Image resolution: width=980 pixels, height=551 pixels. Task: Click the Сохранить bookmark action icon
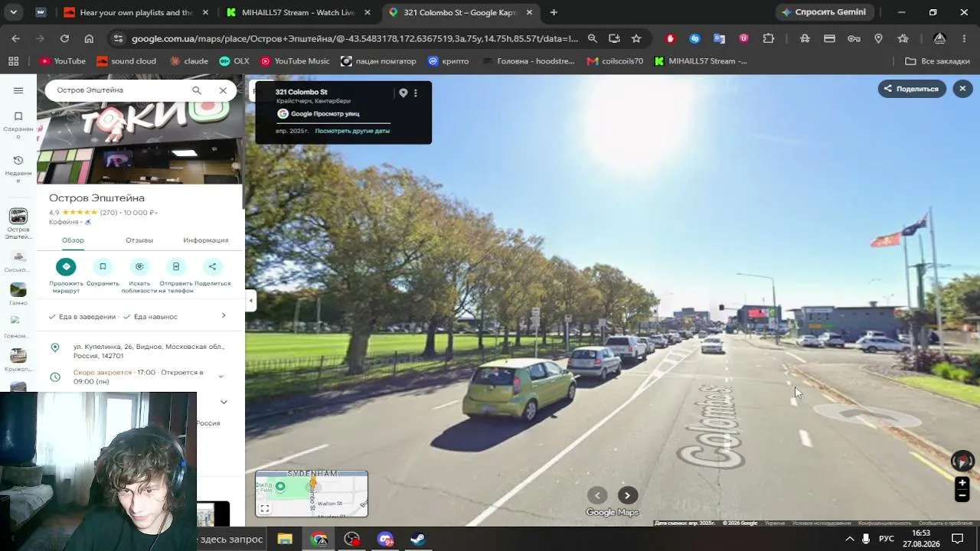(x=103, y=266)
